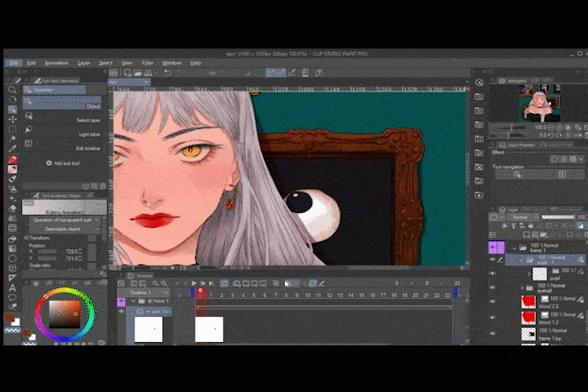This screenshot has height=392, width=588.
Task: Expand the eyeball layer folder
Action: tap(522, 287)
